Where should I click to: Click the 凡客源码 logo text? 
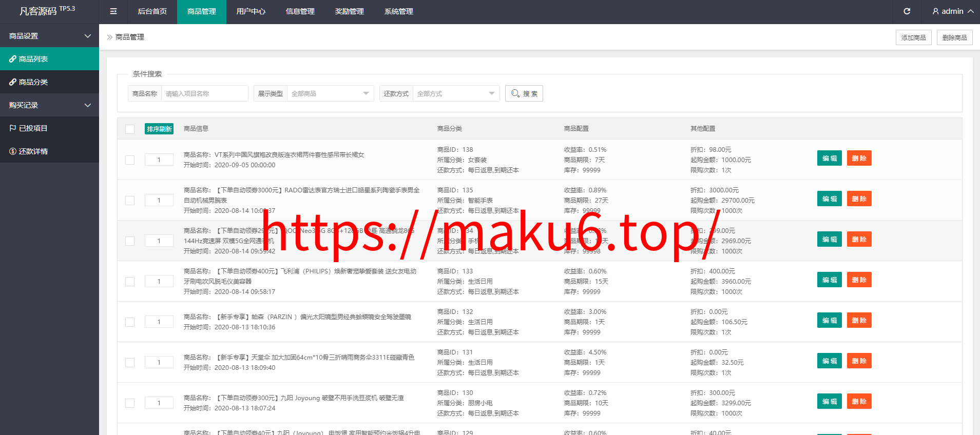pos(38,11)
